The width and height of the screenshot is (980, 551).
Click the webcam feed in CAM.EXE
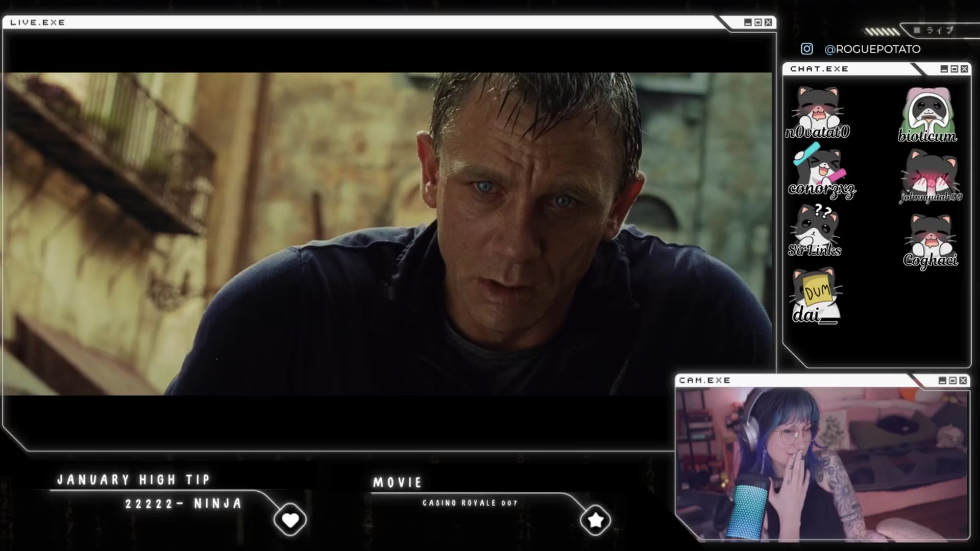(822, 463)
